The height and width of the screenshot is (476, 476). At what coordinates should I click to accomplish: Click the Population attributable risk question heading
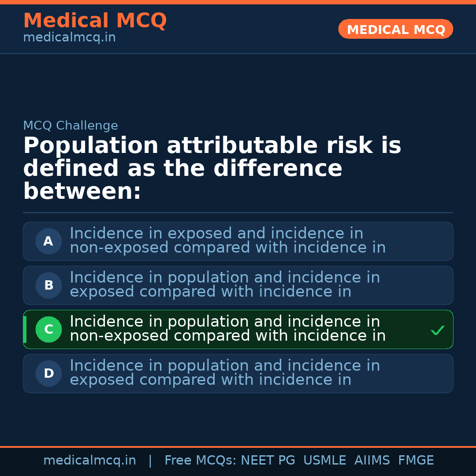[x=212, y=168]
